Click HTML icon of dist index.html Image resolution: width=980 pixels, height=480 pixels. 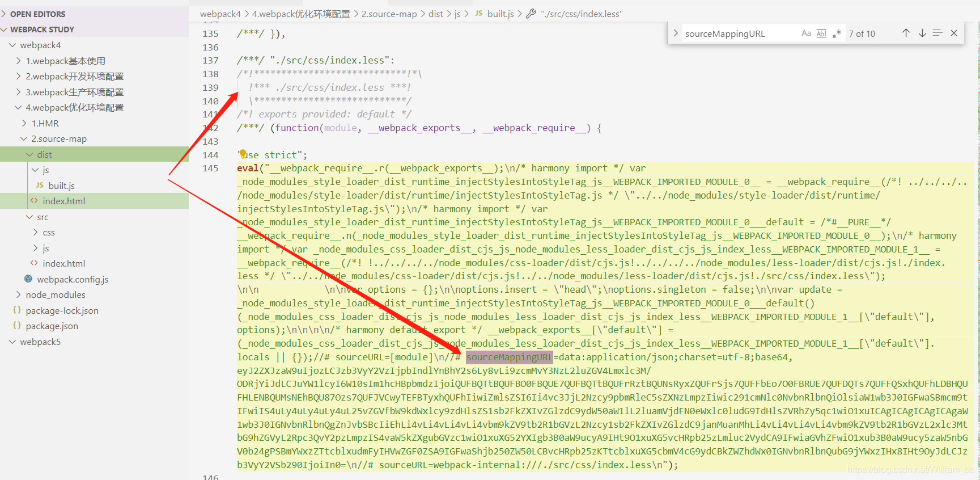[34, 201]
